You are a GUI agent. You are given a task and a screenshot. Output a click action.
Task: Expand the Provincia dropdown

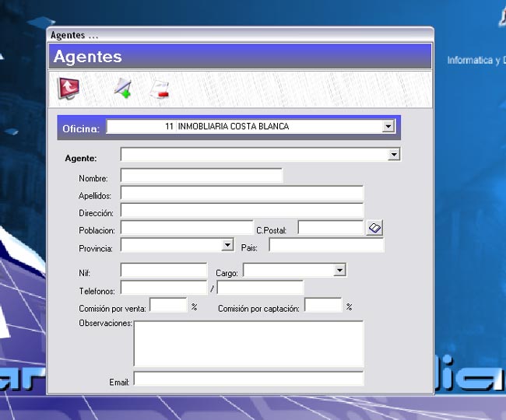(x=227, y=245)
